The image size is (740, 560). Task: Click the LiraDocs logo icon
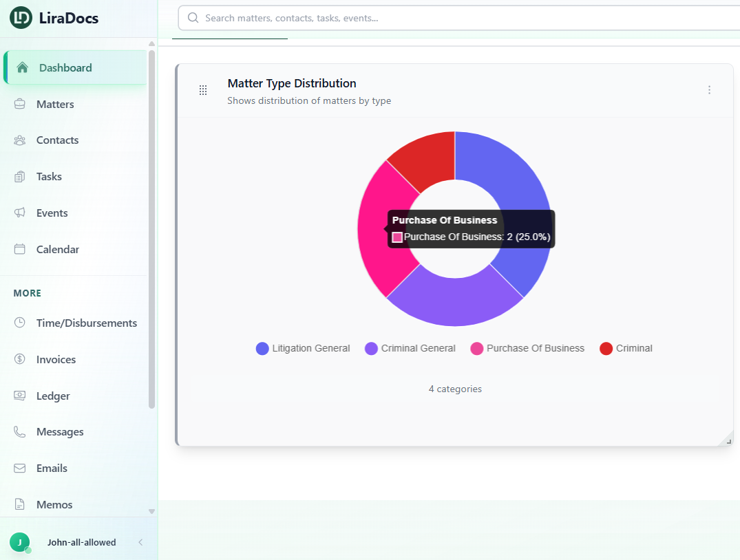pos(21,18)
